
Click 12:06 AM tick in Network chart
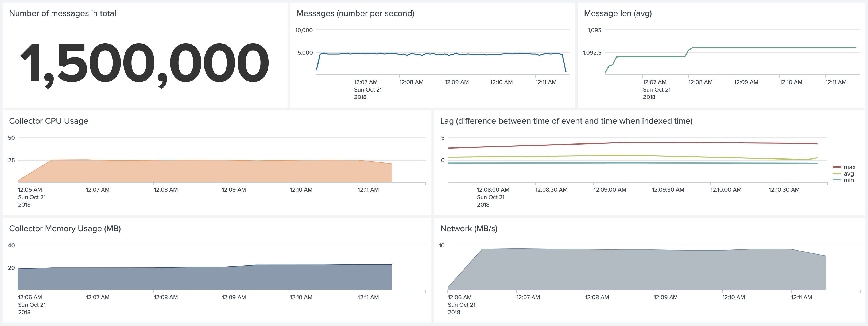click(460, 297)
